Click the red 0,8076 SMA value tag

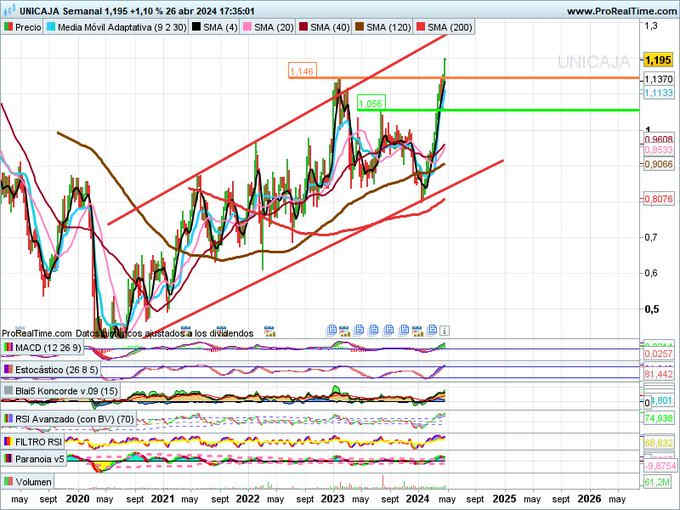tap(658, 199)
